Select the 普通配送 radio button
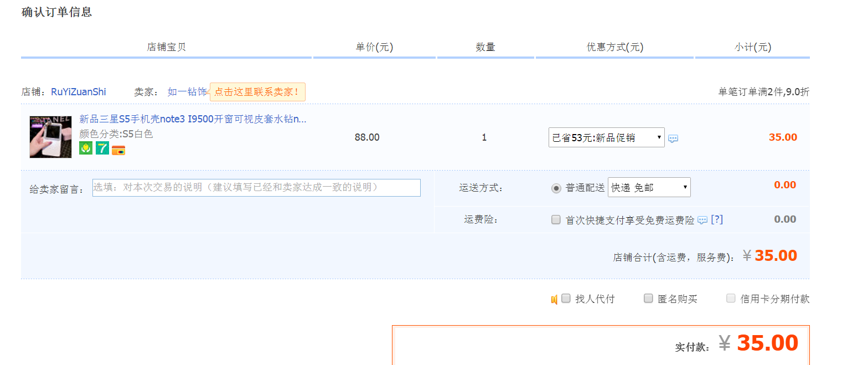 (x=556, y=188)
